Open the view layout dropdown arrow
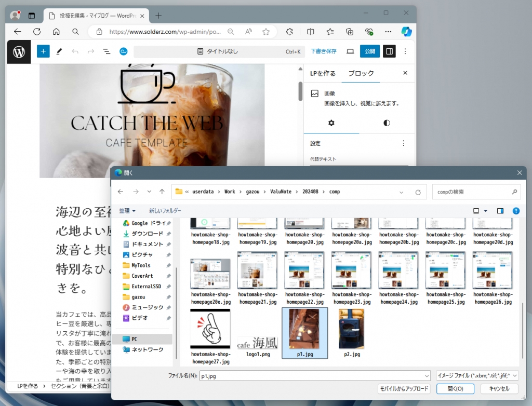This screenshot has width=532, height=406. coord(486,211)
